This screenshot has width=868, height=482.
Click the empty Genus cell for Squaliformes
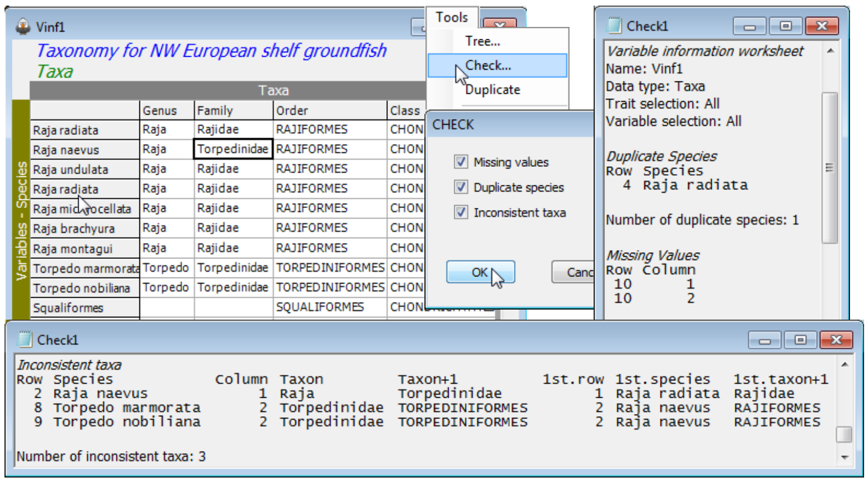tap(167, 307)
